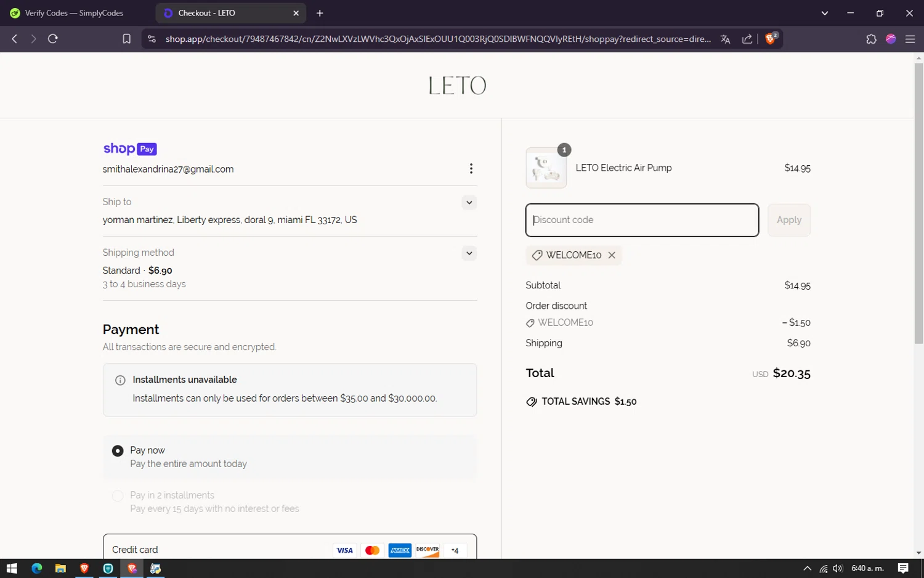Image resolution: width=924 pixels, height=578 pixels.
Task: Go back to previous page
Action: [15, 39]
